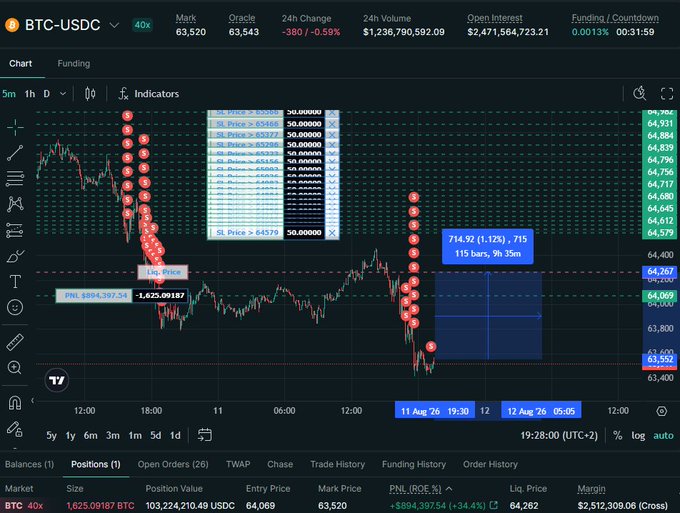Set chart range to 1y

tap(70, 435)
